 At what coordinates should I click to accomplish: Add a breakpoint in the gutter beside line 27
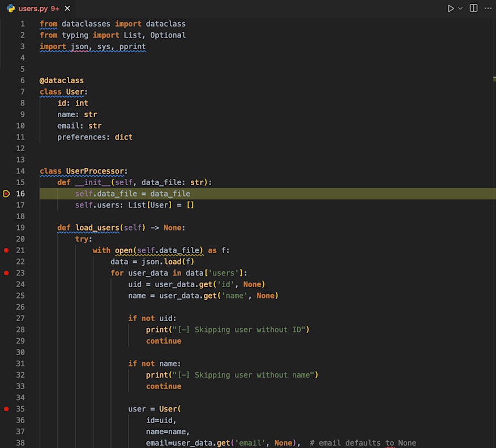(6, 318)
